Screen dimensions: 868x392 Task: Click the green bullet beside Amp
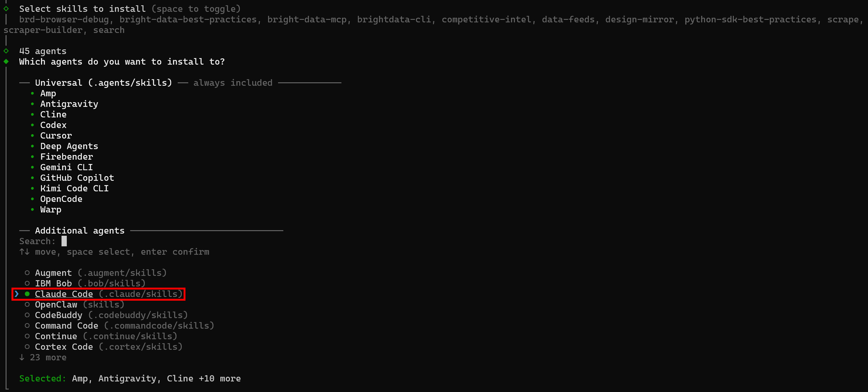(x=32, y=93)
